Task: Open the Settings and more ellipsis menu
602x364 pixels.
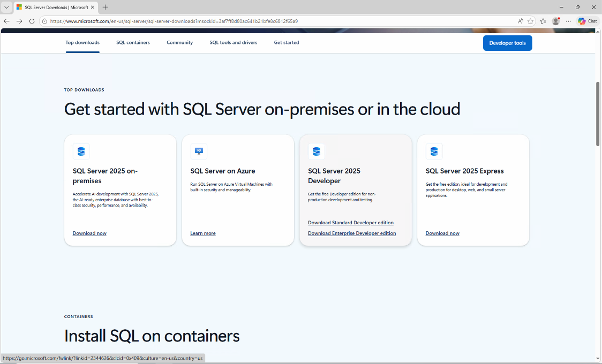Action: coord(568,21)
